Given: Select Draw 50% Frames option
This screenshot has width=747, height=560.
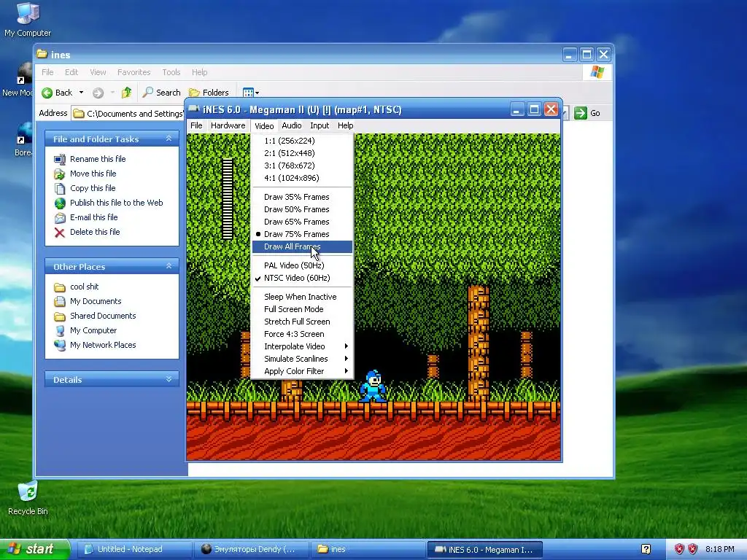Looking at the screenshot, I should point(302,209).
